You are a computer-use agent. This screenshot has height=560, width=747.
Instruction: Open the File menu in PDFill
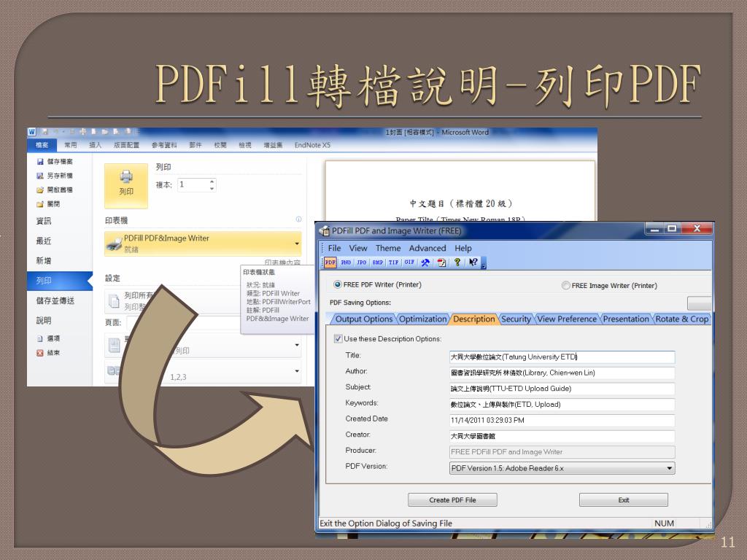[334, 248]
